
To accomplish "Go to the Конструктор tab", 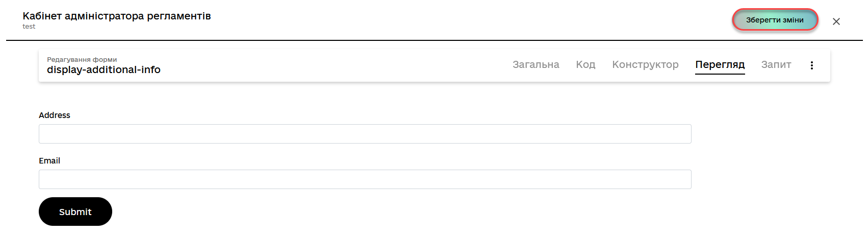I will (x=645, y=64).
